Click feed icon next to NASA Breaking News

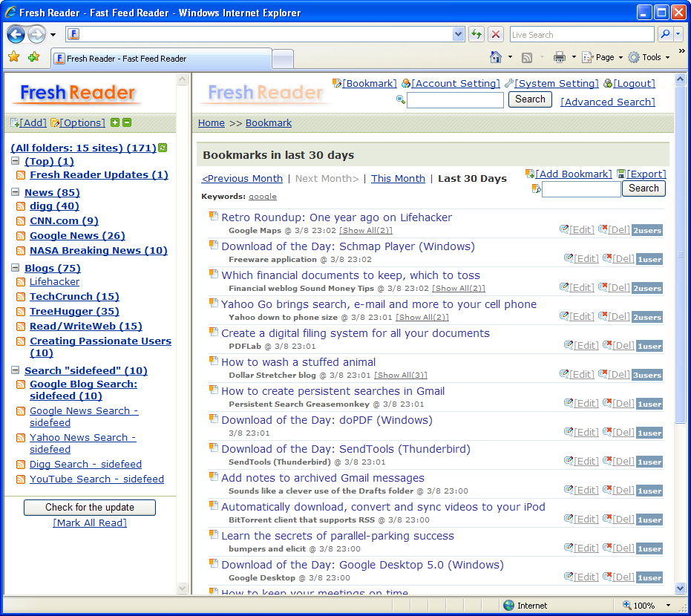(21, 251)
